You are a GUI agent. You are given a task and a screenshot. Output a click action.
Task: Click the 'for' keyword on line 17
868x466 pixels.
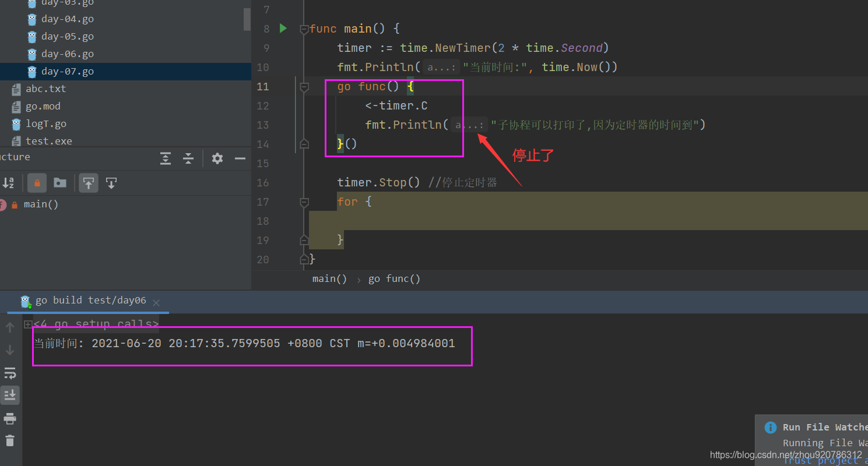point(347,202)
